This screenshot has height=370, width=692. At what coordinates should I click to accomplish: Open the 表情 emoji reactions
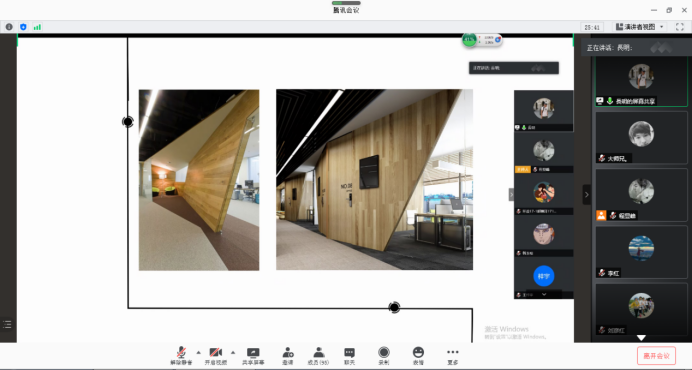(x=418, y=356)
